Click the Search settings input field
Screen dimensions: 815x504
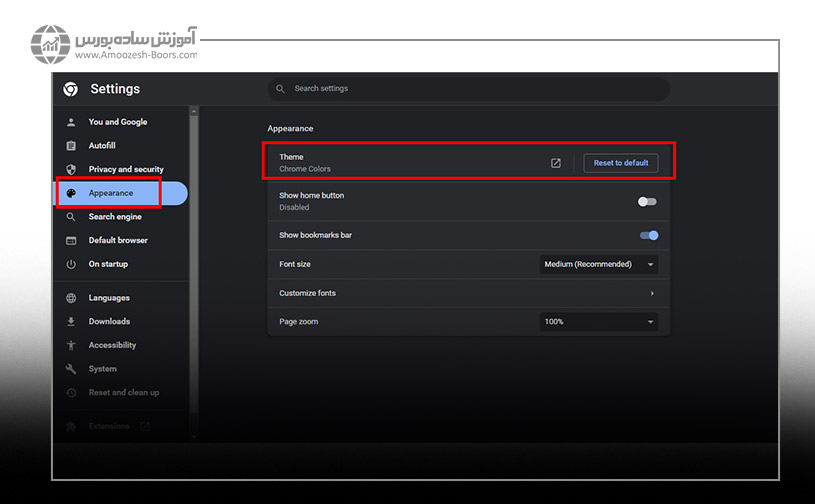click(x=470, y=89)
